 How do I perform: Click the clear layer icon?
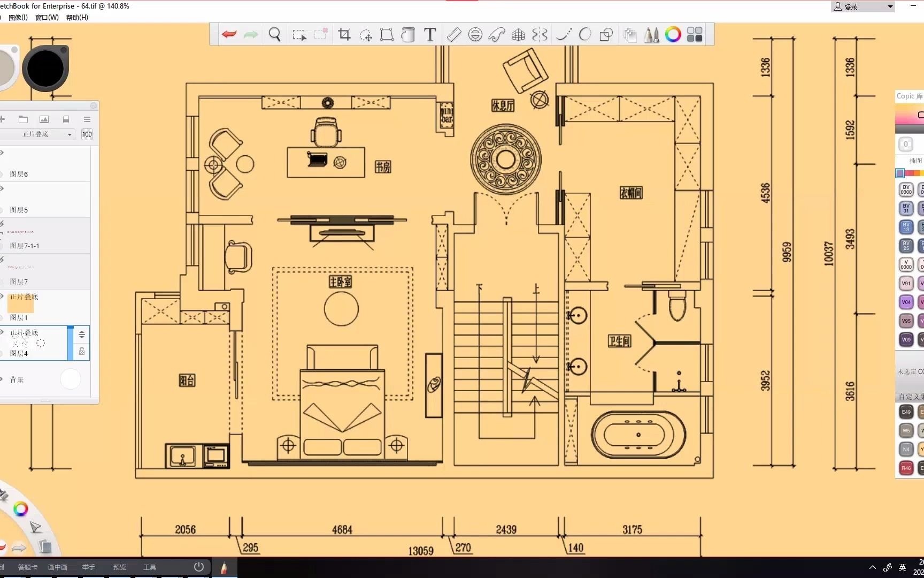pos(66,119)
